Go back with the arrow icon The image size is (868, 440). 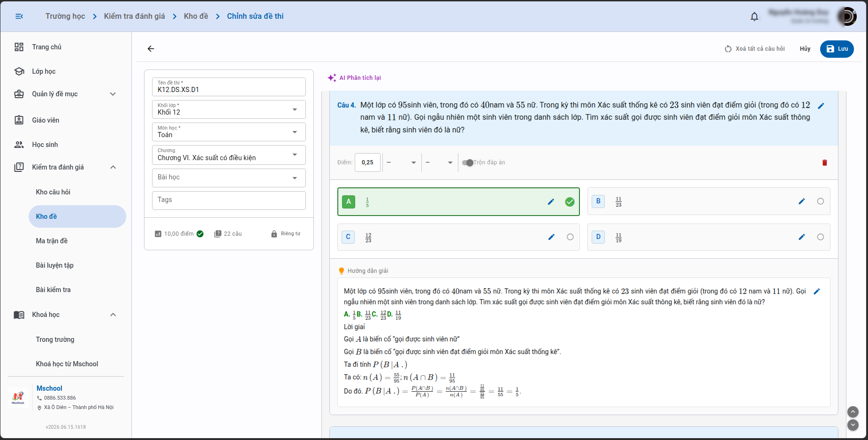tap(151, 49)
